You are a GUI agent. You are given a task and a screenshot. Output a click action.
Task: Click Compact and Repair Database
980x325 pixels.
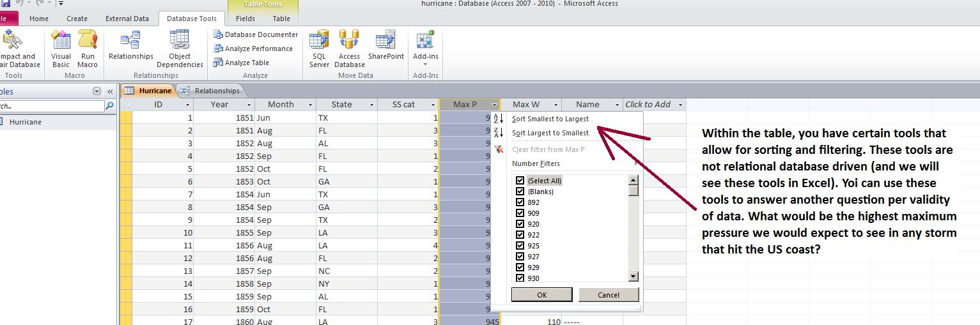[x=18, y=49]
